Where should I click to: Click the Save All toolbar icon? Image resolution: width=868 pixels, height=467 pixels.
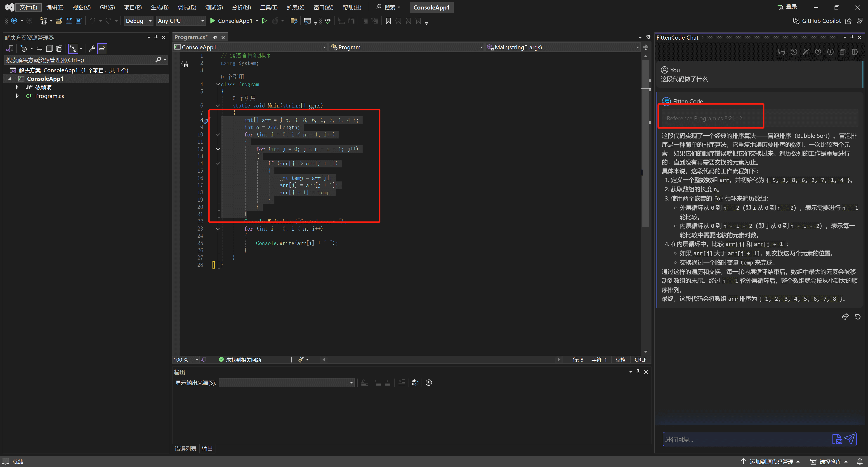click(78, 21)
